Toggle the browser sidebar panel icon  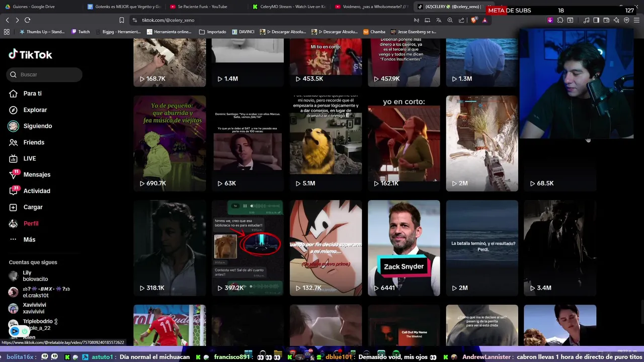coord(596,20)
